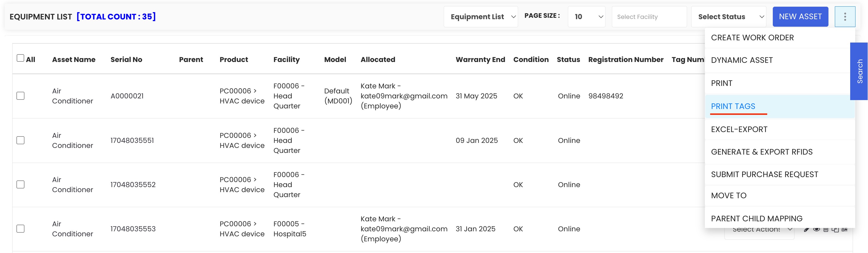Click the edit pencil icon in the last row
Screen dimensions: 868x253
click(806, 229)
